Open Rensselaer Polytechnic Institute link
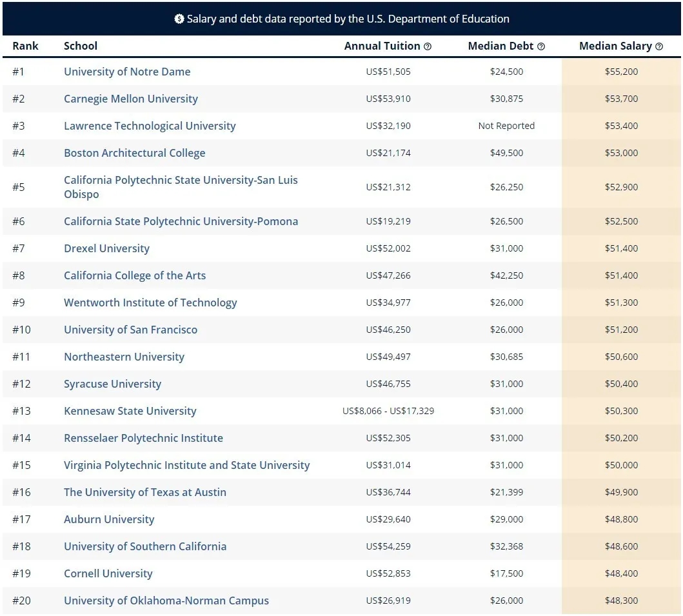This screenshot has height=616, width=683. point(143,438)
